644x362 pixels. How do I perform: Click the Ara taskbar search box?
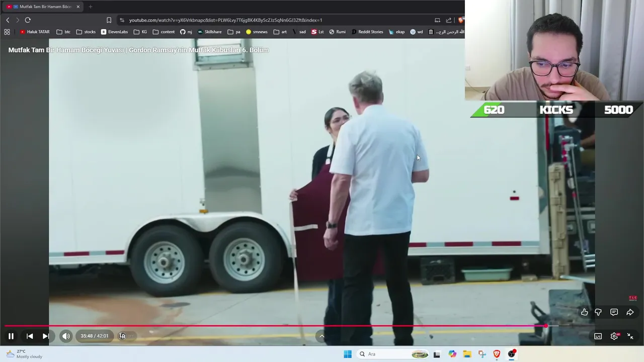click(393, 354)
